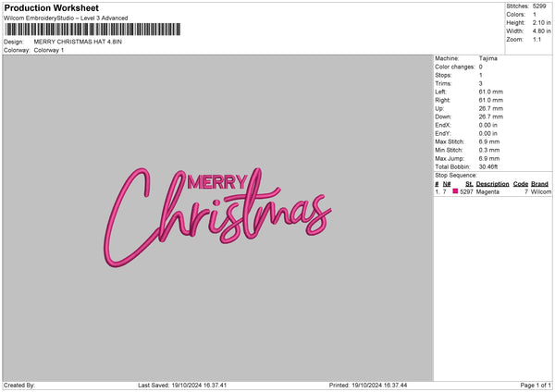Click the 'Production Worksheet' heading
Screen dimensions: 555x392
(x=51, y=7)
